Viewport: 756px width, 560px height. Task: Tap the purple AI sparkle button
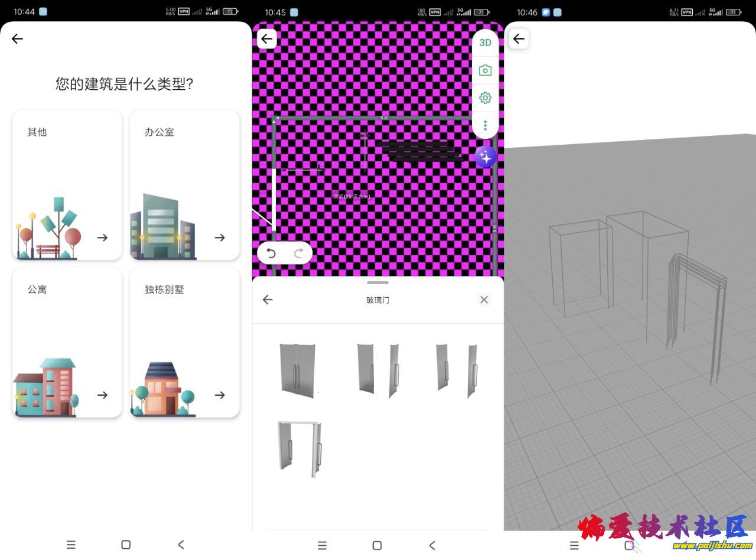[x=485, y=157]
